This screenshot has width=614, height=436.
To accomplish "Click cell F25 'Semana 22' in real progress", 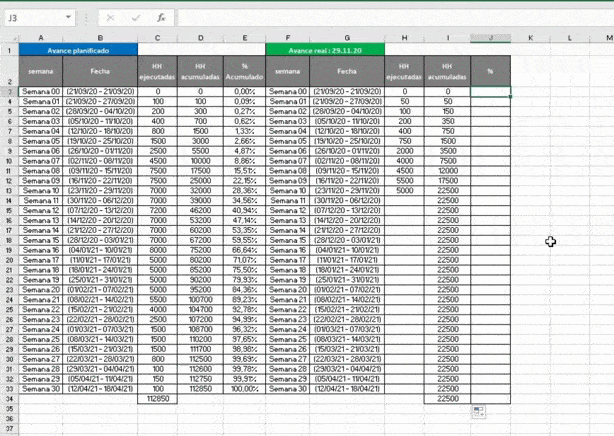I will coord(288,309).
